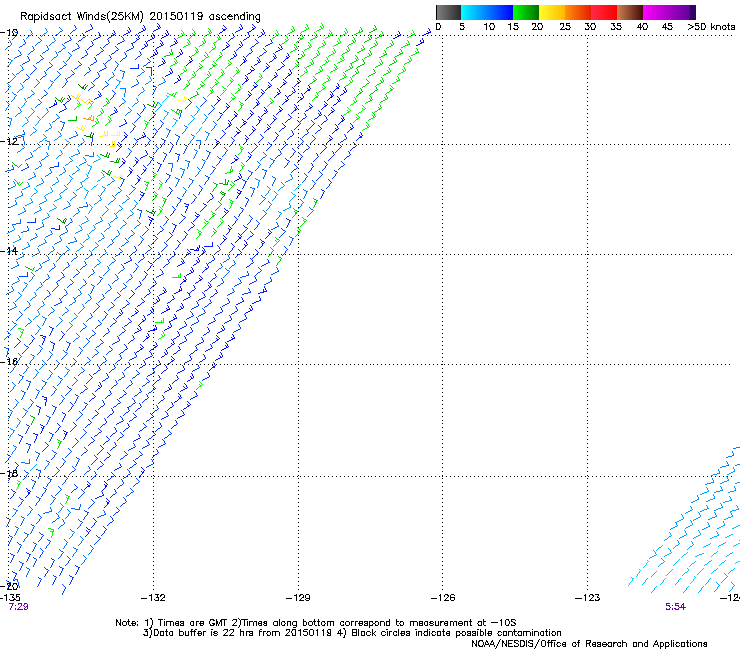Click the purple 7:28 swath time label
740x650 pixels.
click(x=18, y=607)
